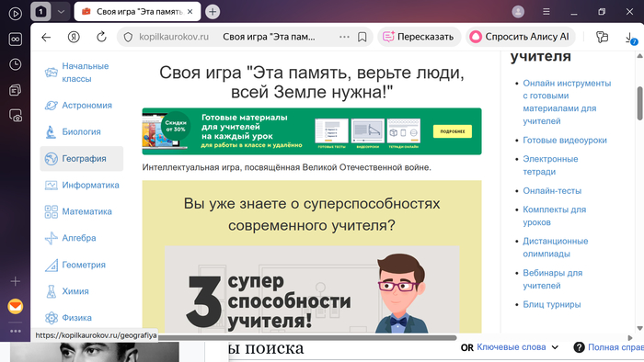Viewport: 644px width, 362px height.
Task: Open the video player icon in browser sidebar
Action: coord(16,14)
